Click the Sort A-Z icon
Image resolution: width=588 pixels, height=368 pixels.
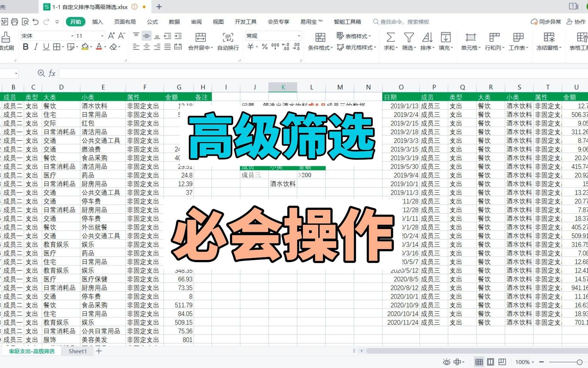427,37
